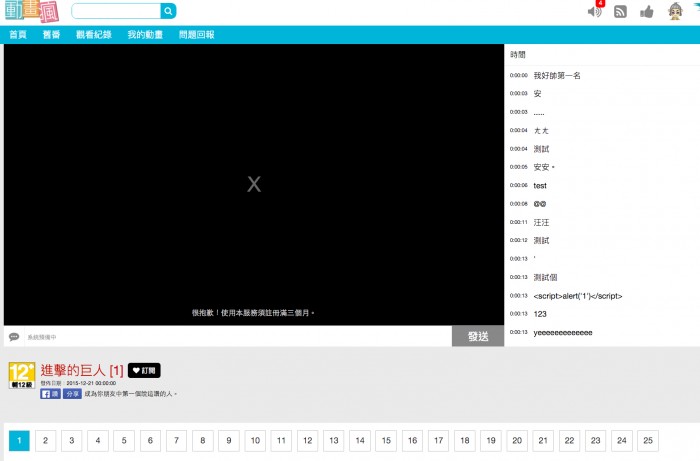
Task: Click the 很抱歉 registration notice text
Action: coord(253,313)
